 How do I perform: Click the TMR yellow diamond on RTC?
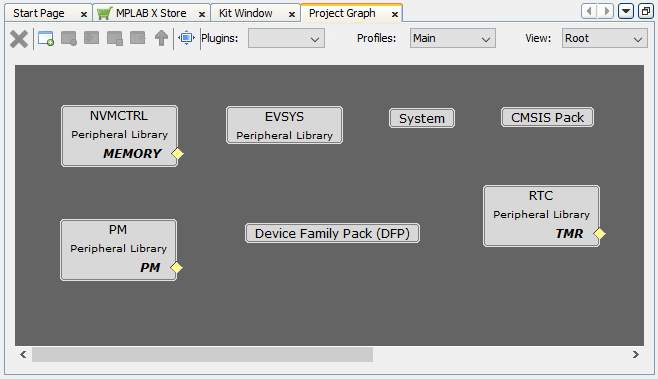coord(599,233)
